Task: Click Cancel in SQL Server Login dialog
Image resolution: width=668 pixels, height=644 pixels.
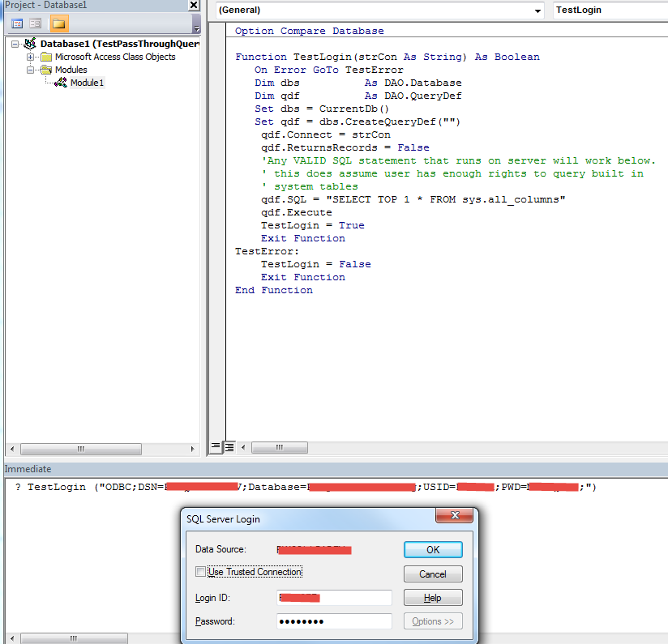Action: click(433, 574)
